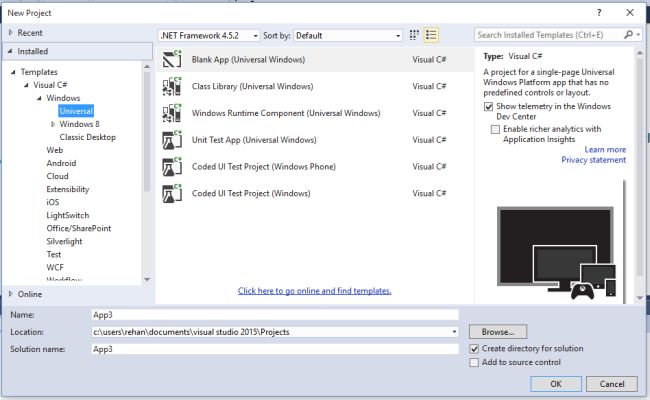
Task: Click the description pane scroll down arrow
Action: 640,298
